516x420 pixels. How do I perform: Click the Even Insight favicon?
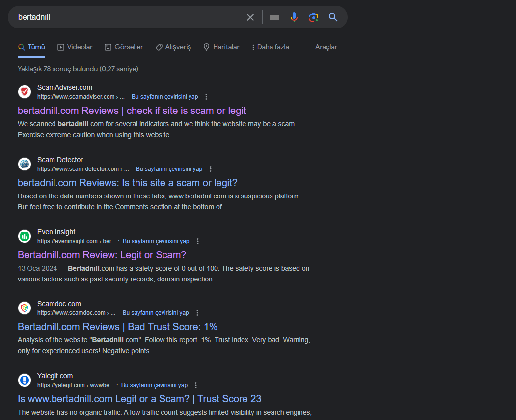pyautogui.click(x=25, y=236)
